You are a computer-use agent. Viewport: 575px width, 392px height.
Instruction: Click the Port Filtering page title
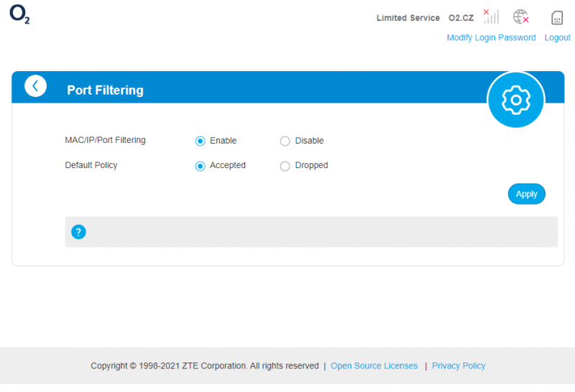point(105,90)
